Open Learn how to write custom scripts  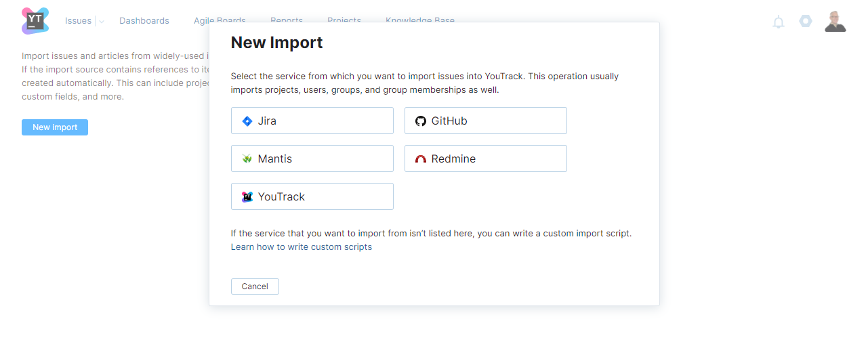pos(301,247)
